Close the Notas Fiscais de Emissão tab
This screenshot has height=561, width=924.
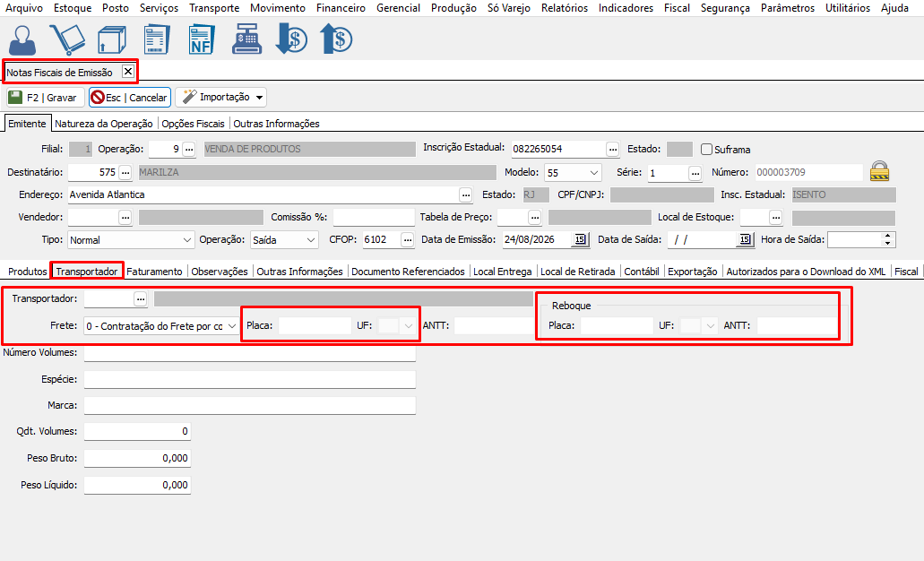point(128,72)
